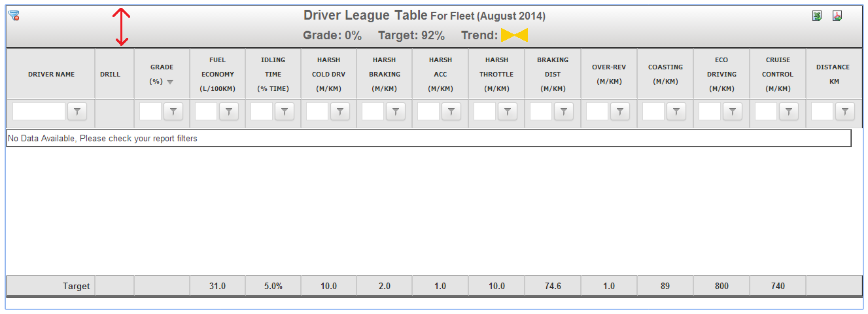This screenshot has width=868, height=314.
Task: Open the Harsh Braking filter button
Action: tap(395, 112)
